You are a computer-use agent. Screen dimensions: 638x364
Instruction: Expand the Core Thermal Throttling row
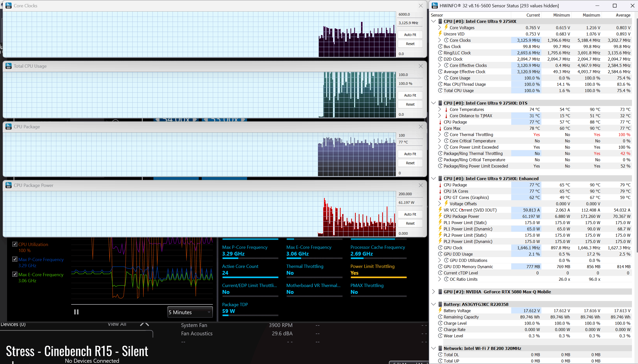pyautogui.click(x=440, y=135)
